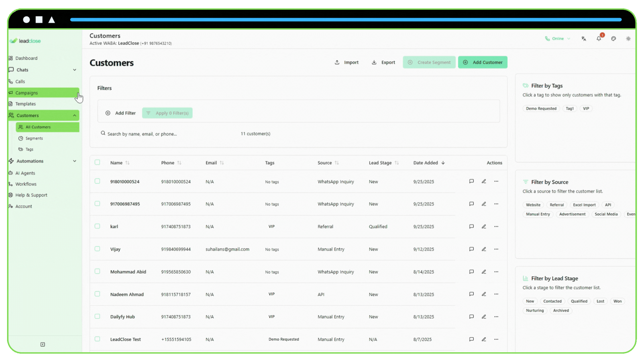This screenshot has height=362, width=644.
Task: Click the leadclose logo
Action: (25, 41)
